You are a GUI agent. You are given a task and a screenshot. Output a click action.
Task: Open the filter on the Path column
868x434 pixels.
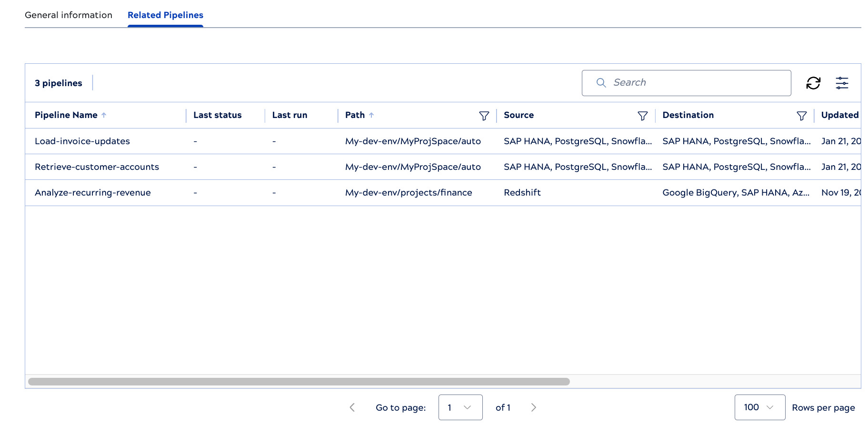pos(484,115)
